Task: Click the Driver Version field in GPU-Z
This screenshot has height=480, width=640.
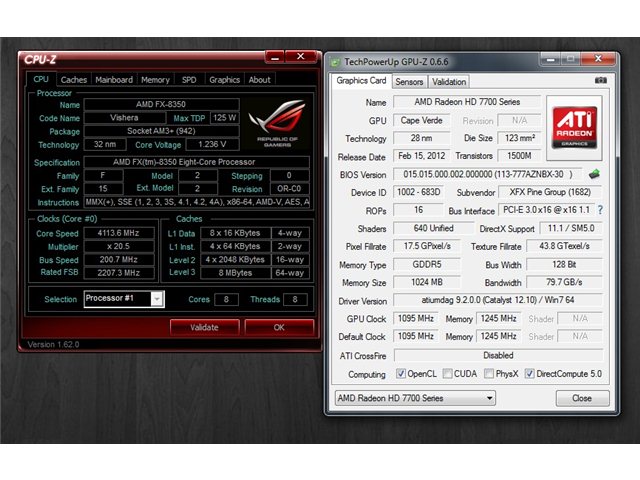Action: coord(498,300)
